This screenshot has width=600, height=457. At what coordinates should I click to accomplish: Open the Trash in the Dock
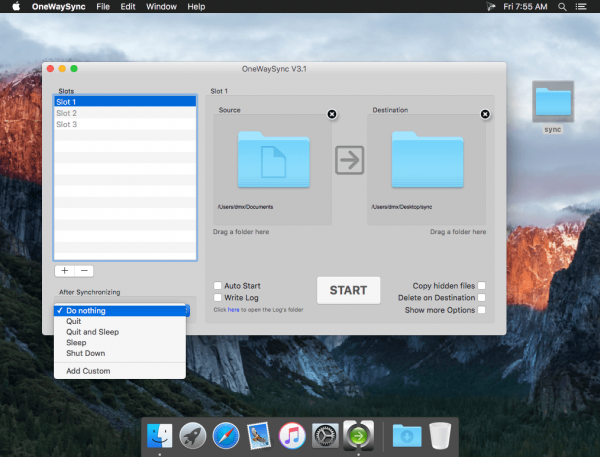tap(440, 436)
